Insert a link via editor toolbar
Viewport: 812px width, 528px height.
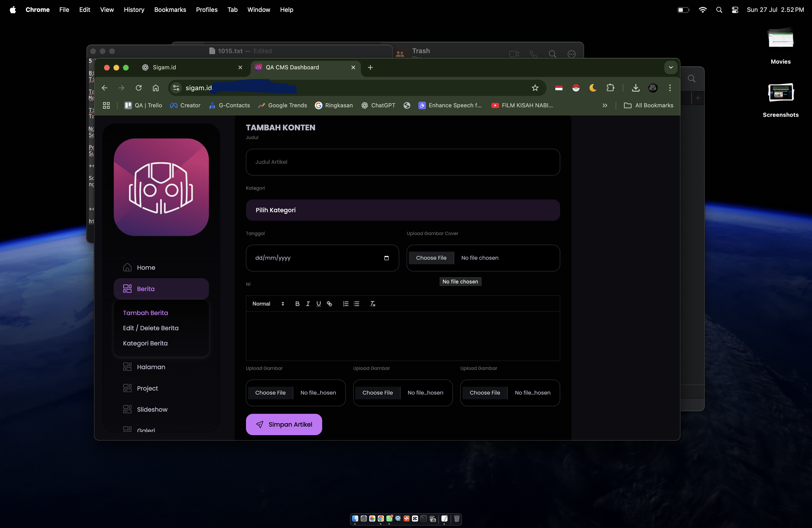[329, 304]
